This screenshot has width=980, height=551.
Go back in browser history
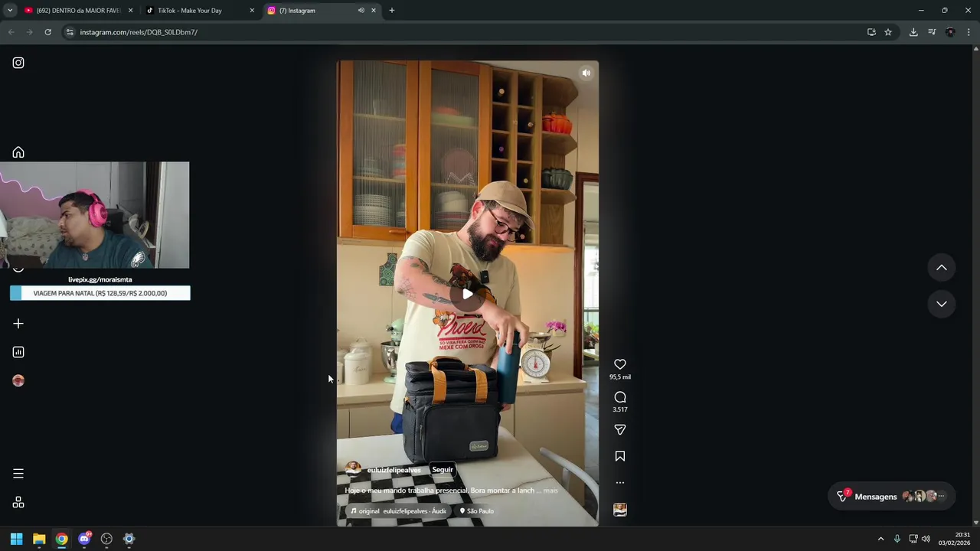[x=11, y=32]
